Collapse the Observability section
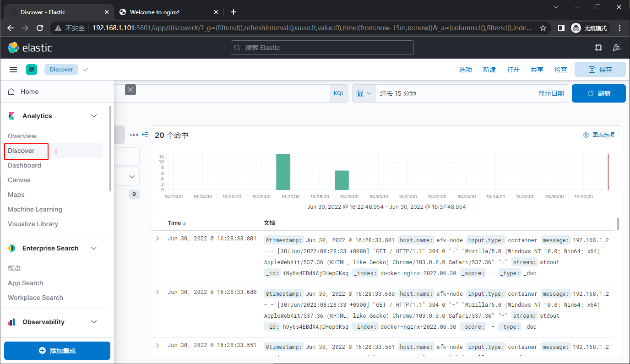630x364 pixels. click(94, 322)
